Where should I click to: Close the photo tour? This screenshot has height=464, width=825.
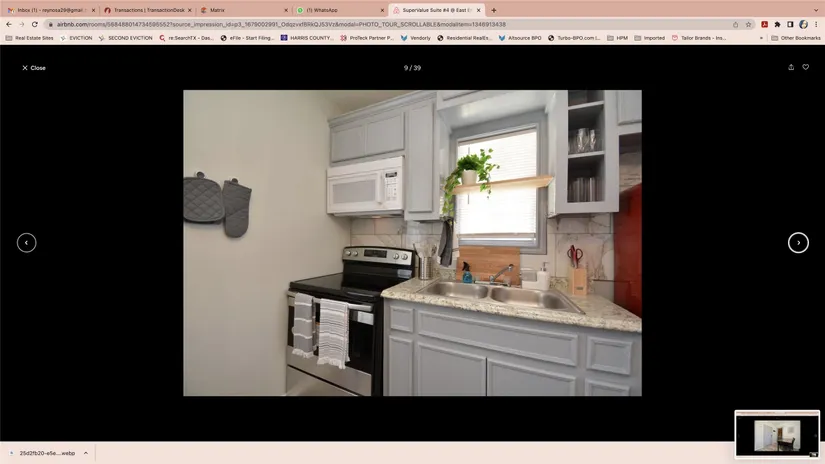coord(34,68)
